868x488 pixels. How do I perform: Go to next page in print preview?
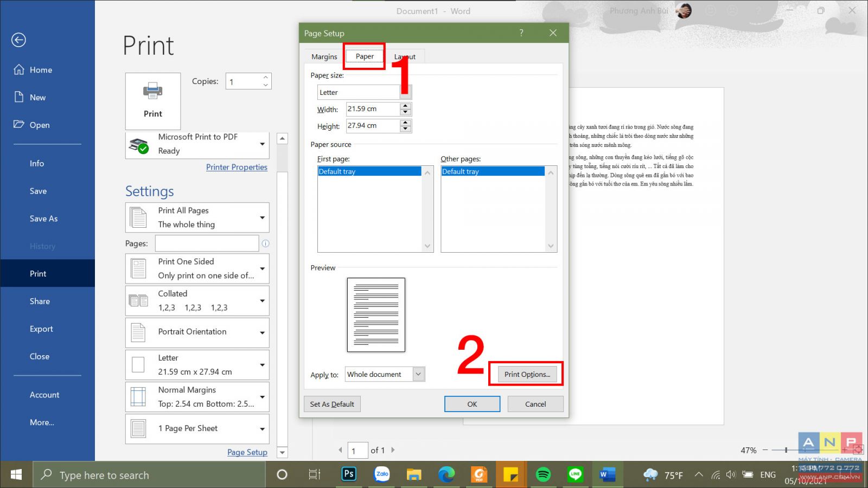click(x=393, y=450)
